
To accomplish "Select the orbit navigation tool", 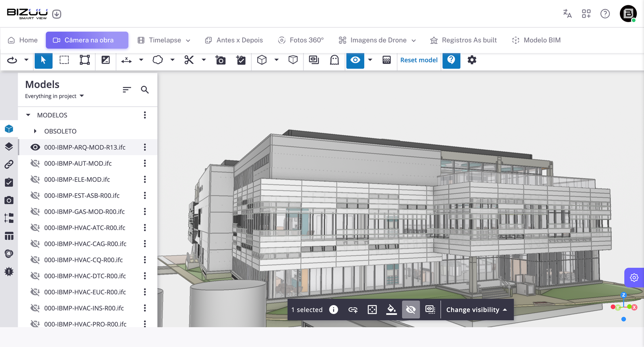I will [x=12, y=60].
